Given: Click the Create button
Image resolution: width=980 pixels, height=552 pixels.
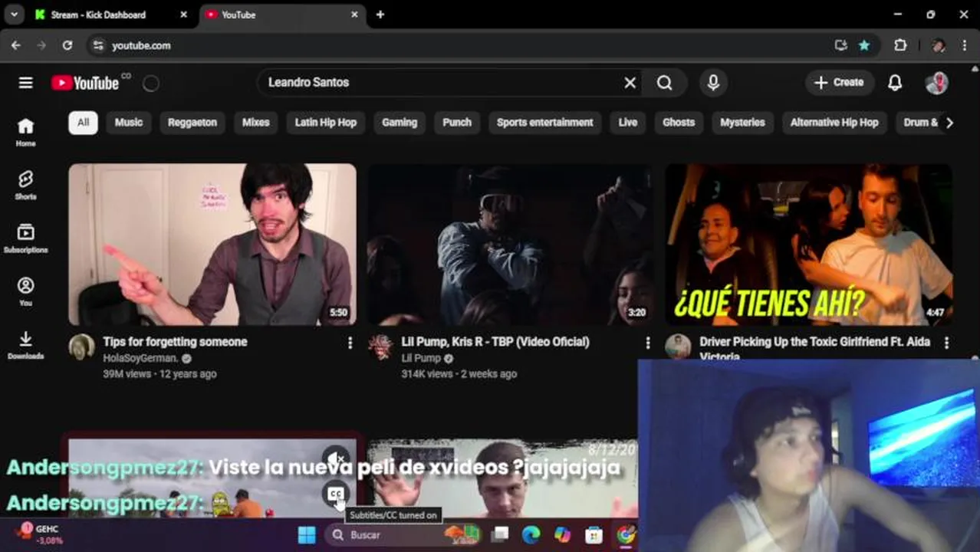Looking at the screenshot, I should tap(840, 83).
